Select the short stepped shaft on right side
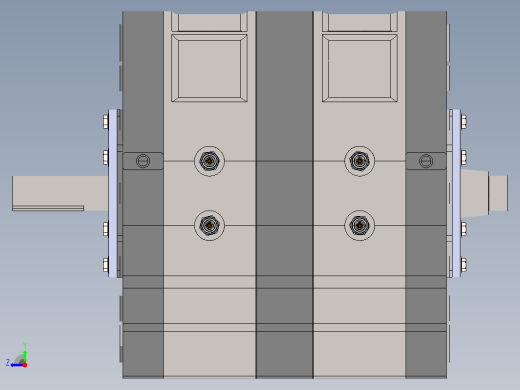 pos(485,193)
